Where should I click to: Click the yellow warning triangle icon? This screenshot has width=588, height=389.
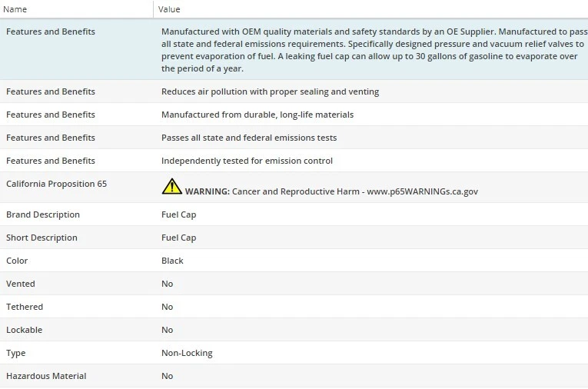[171, 187]
